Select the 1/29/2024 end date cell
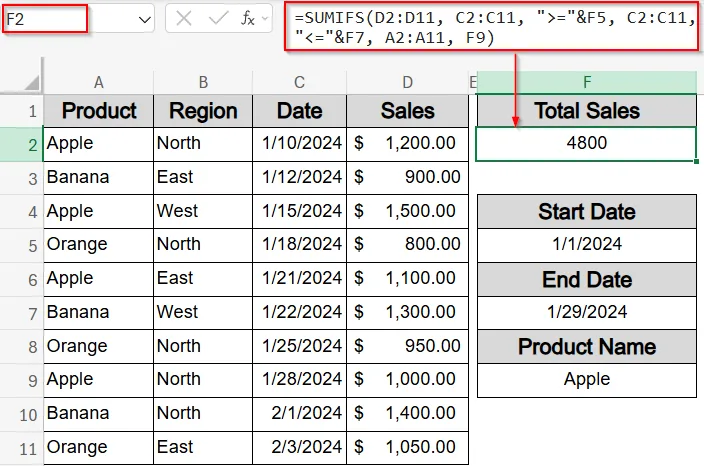Viewport: 704px width, 466px height. click(586, 312)
